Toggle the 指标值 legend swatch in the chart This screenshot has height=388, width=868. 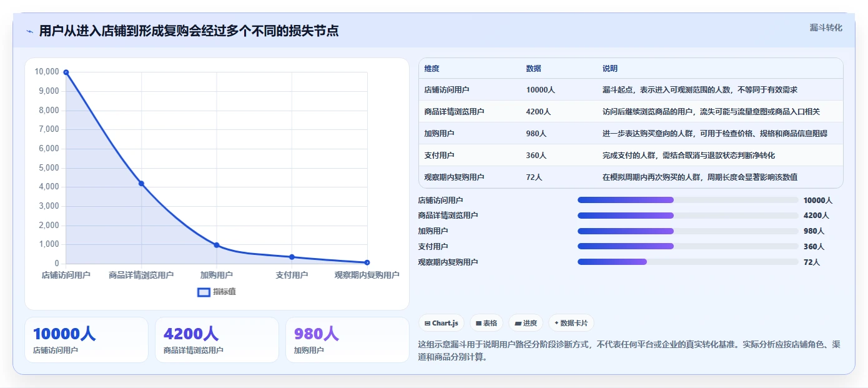[204, 292]
